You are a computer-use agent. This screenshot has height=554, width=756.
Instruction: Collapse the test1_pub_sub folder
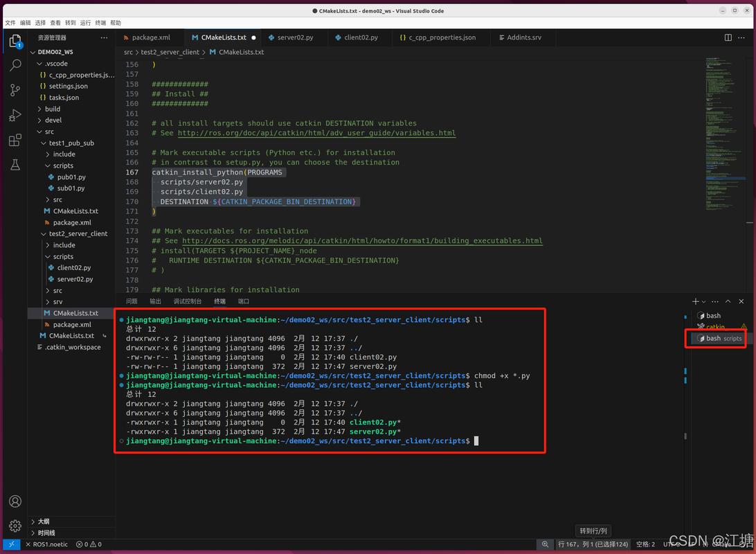tap(71, 143)
